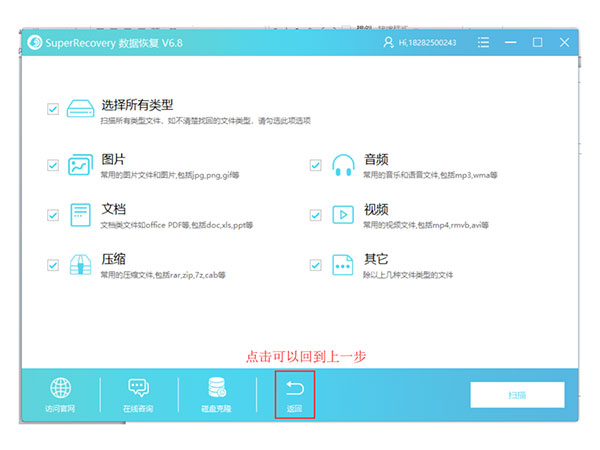This screenshot has width=600, height=450.
Task: Uncheck the 图片 checkbox
Action: pyautogui.click(x=53, y=165)
